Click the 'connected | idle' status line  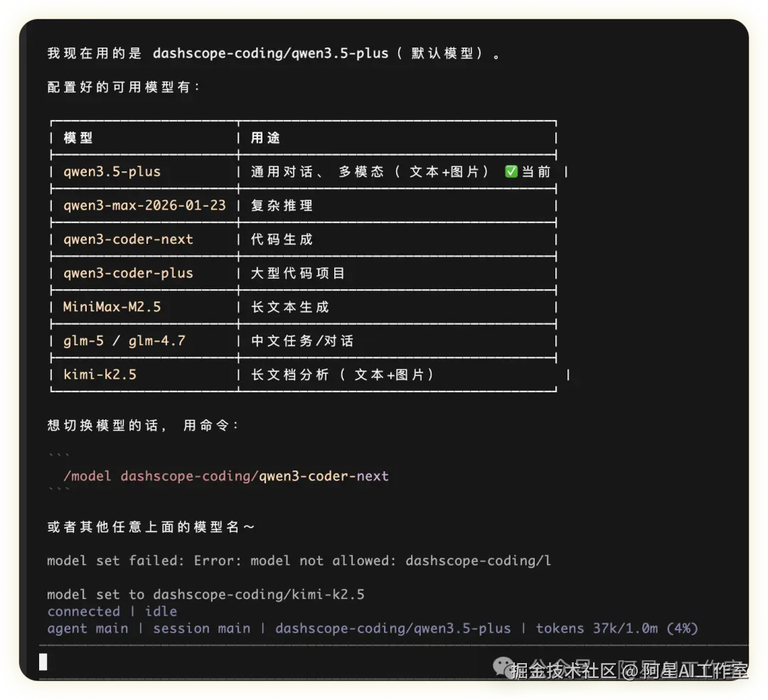pos(112,611)
